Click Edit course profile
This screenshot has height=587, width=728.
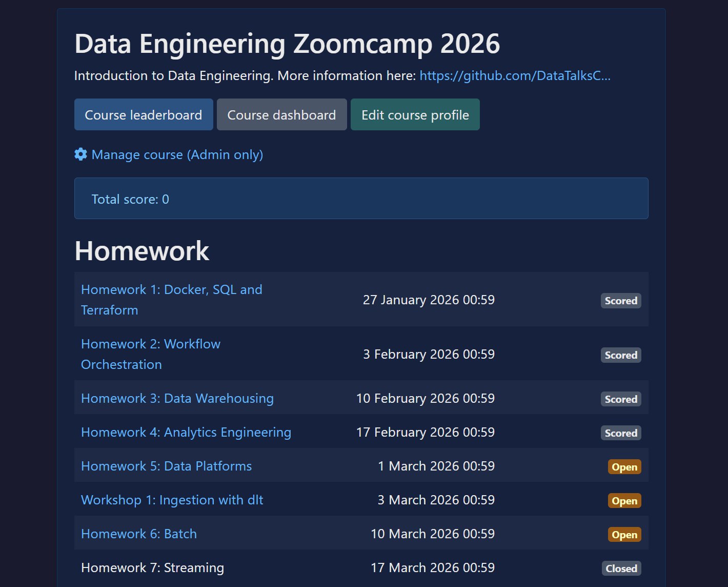point(415,114)
